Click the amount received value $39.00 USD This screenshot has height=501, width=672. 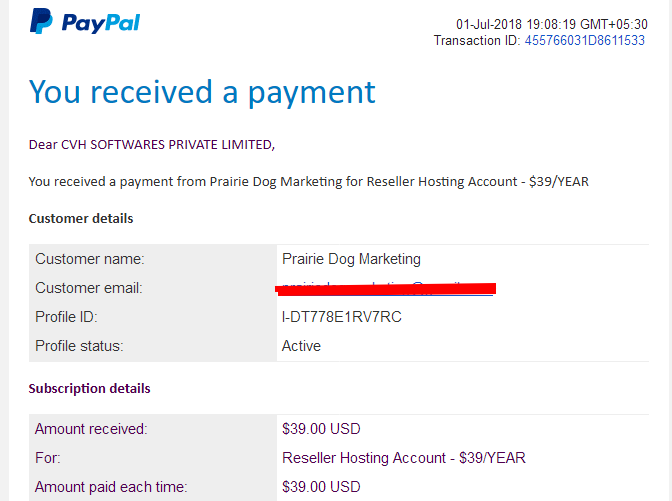(x=321, y=429)
